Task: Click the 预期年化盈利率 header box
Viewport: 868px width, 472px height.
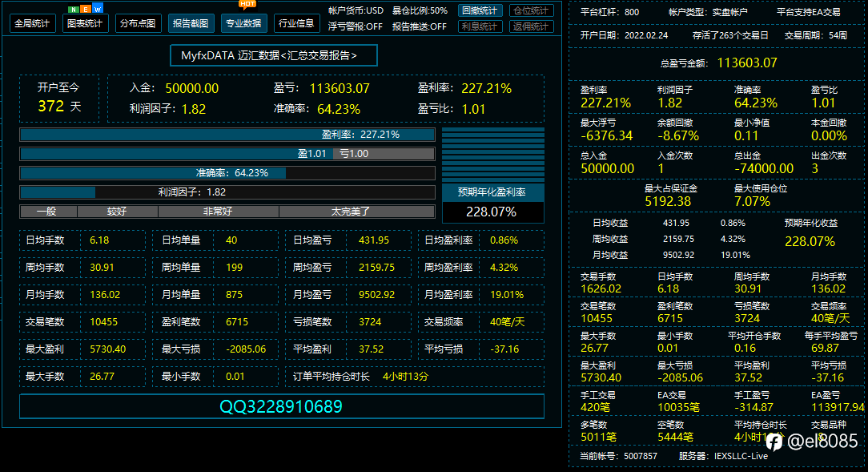Action: (492, 192)
